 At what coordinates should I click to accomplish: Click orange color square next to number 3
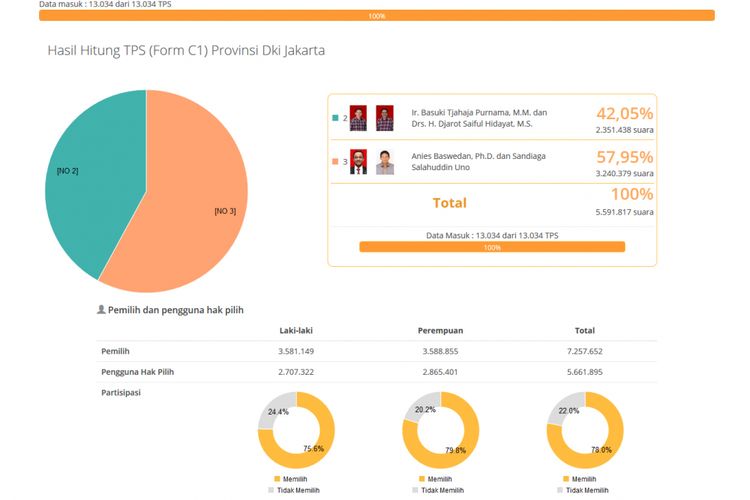pyautogui.click(x=335, y=162)
